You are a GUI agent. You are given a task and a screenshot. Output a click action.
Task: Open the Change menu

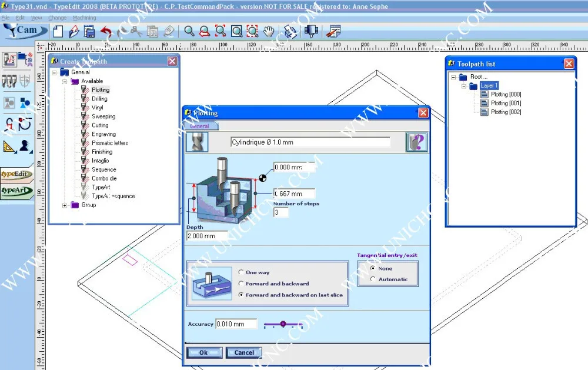57,18
